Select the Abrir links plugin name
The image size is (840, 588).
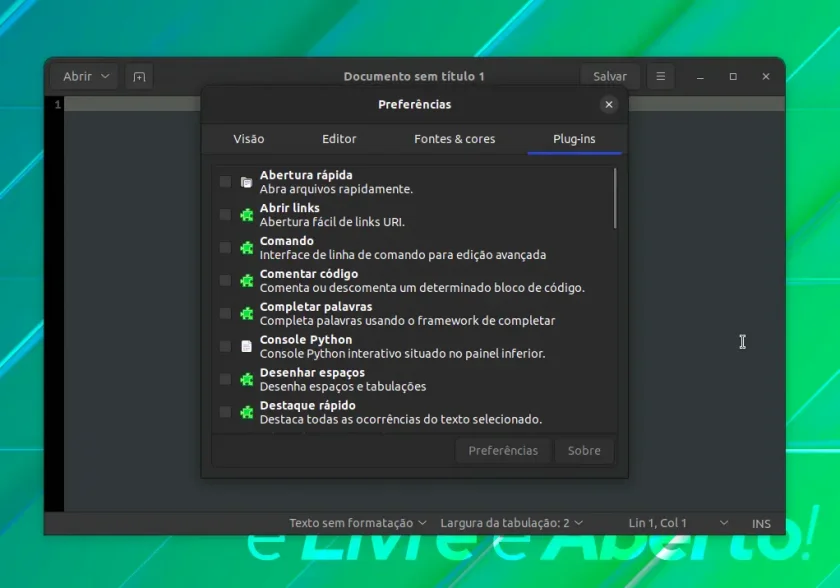coord(290,208)
